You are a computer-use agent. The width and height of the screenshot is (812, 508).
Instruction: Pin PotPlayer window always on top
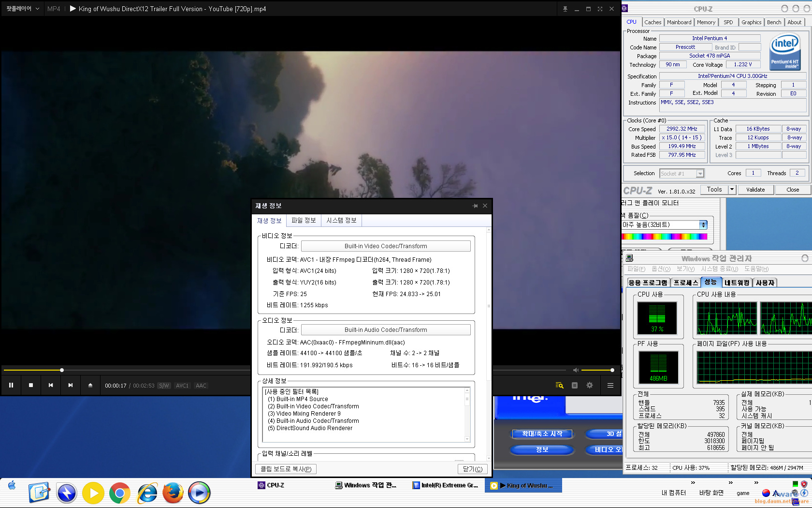tap(565, 9)
